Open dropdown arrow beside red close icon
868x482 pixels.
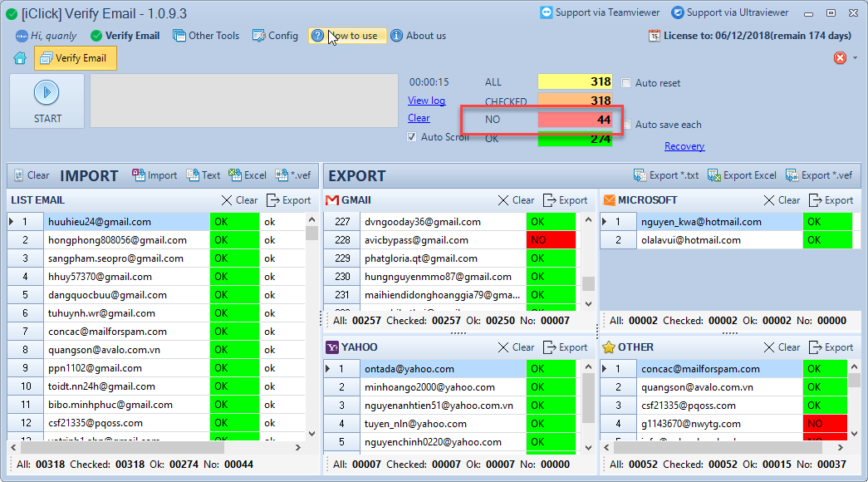(x=855, y=57)
